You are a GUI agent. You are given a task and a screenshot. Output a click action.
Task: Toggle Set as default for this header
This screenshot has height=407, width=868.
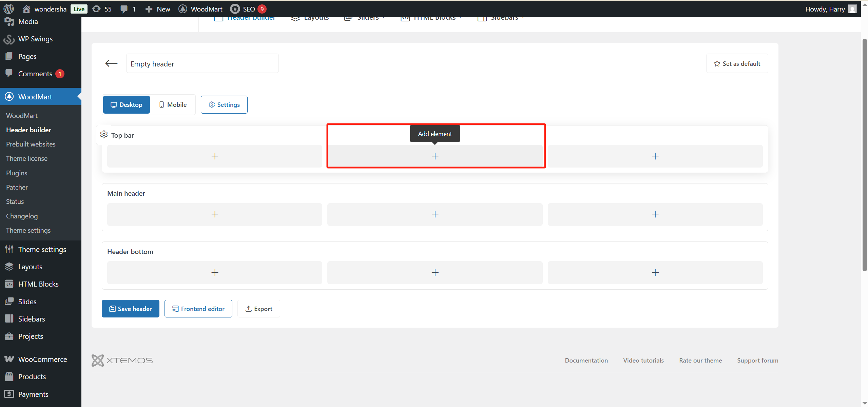tap(736, 63)
